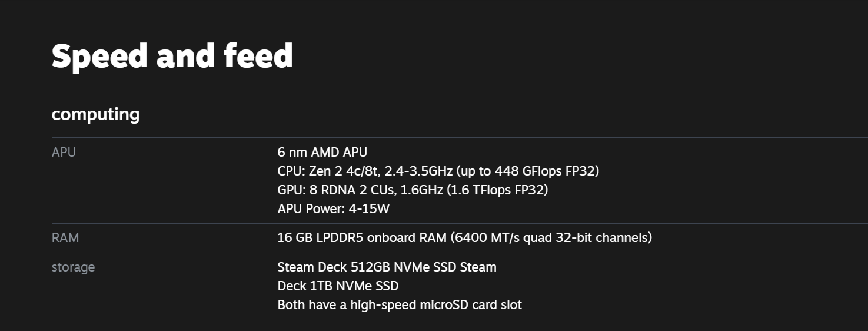Click the RAM row label
The width and height of the screenshot is (868, 331).
click(65, 238)
